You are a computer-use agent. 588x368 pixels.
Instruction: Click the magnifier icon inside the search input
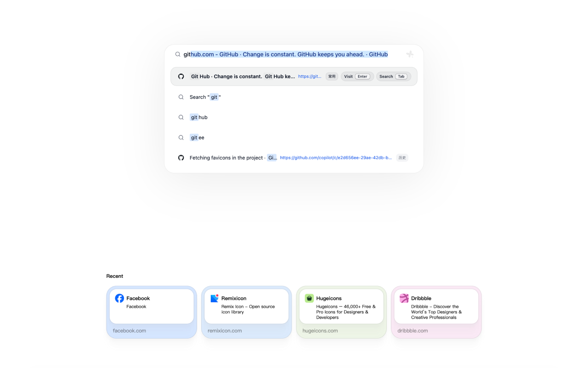click(178, 54)
